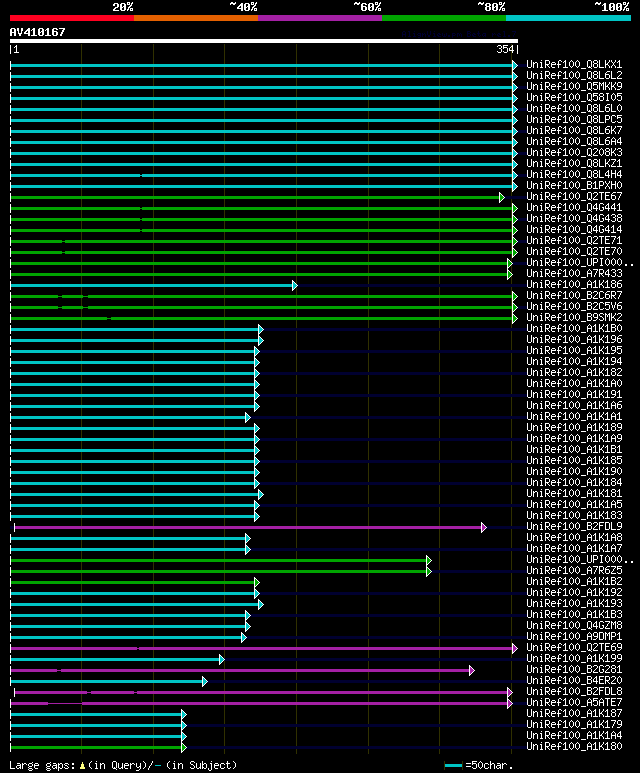Select label UniRef100_Q2TE69
640x773 pixels.
coord(574,647)
